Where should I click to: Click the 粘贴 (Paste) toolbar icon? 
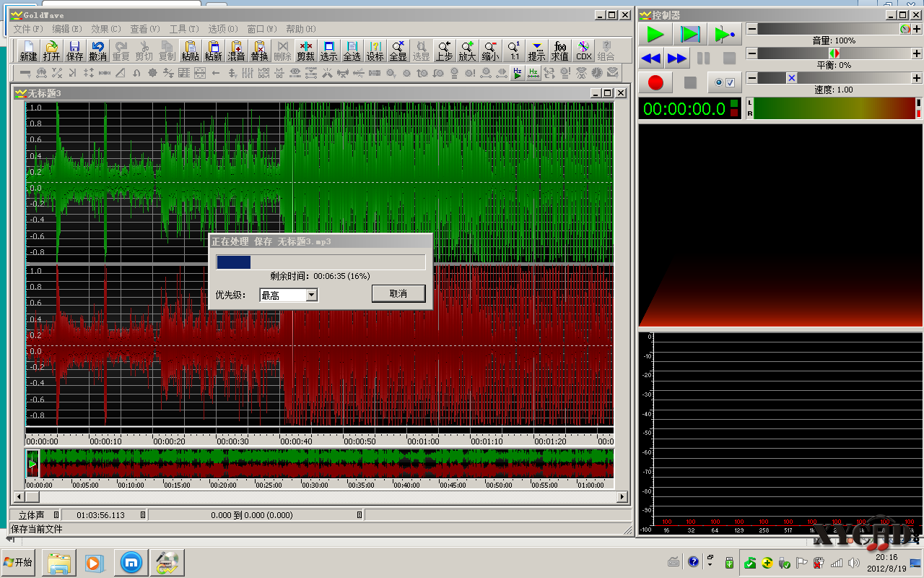click(190, 51)
